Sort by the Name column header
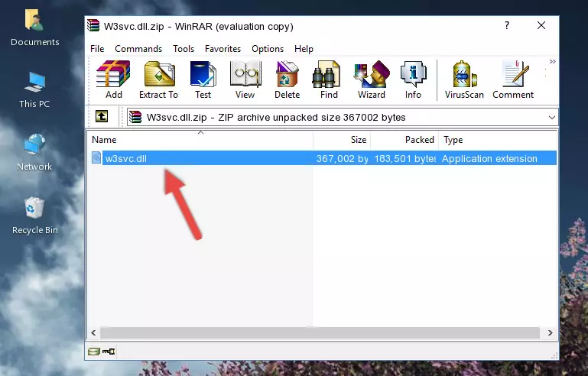Image resolution: width=588 pixels, height=376 pixels. click(x=200, y=140)
